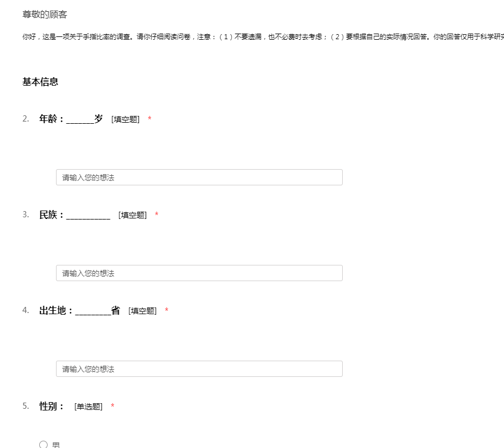Viewport: 504px width, 448px height.
Task: Click question number 2 beside 年龄
Action: coord(26,119)
